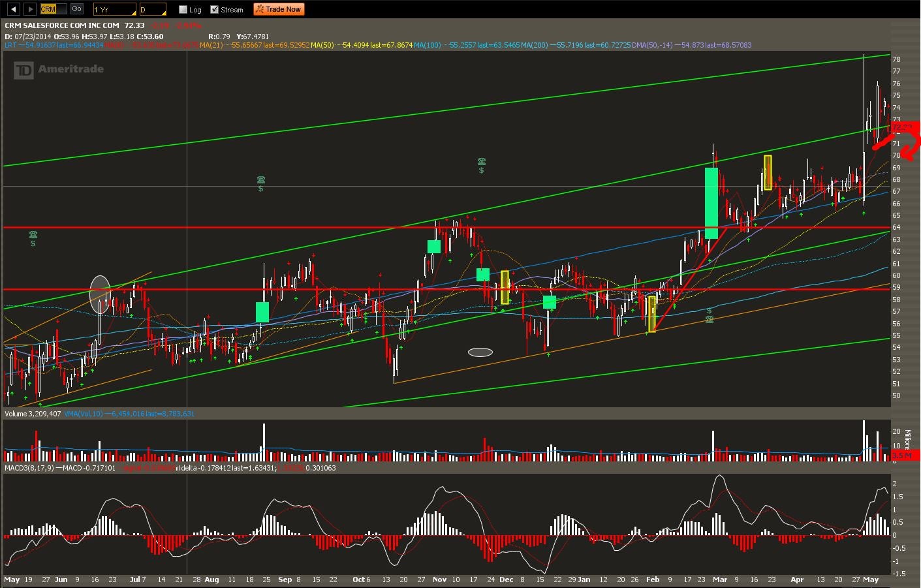Select the yellow box near early February

651,313
